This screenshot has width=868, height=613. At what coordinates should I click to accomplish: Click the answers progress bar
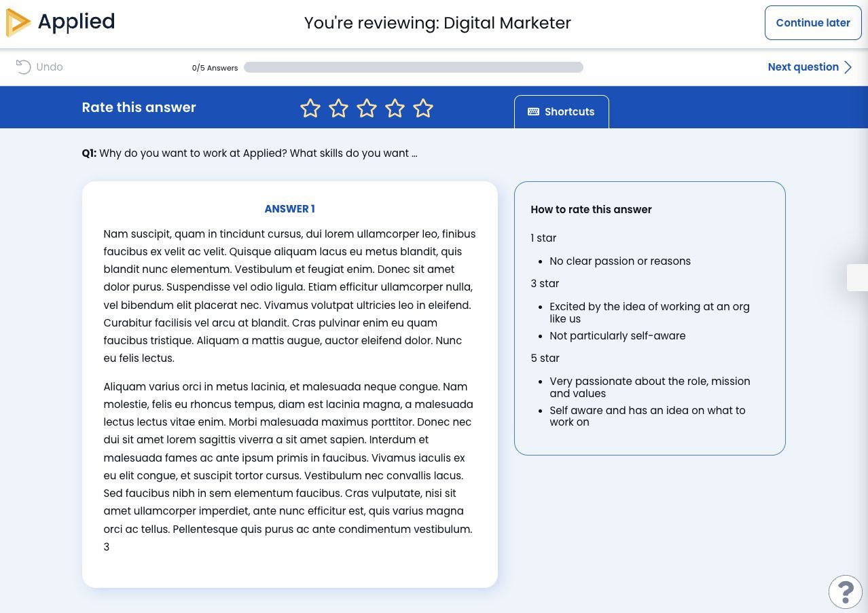click(x=414, y=67)
